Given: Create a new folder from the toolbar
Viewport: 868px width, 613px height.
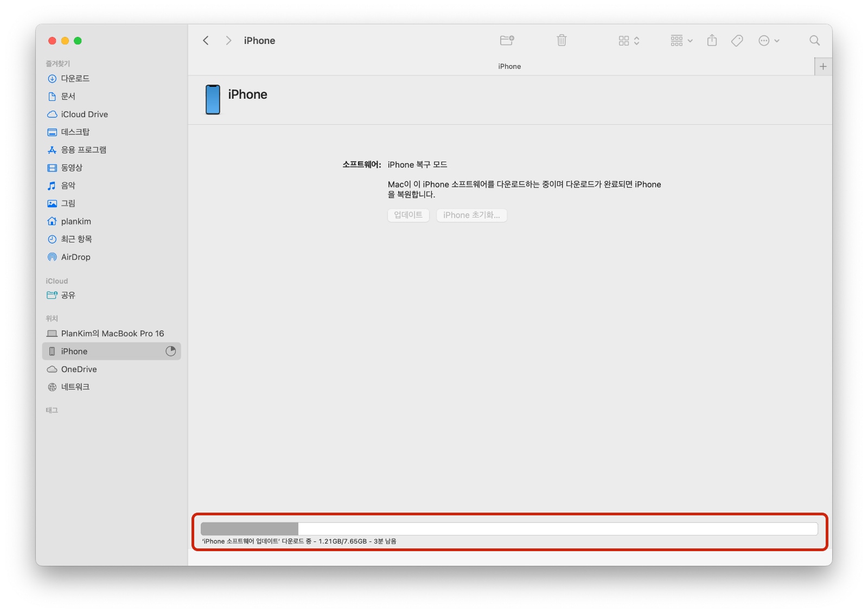Looking at the screenshot, I should (507, 40).
